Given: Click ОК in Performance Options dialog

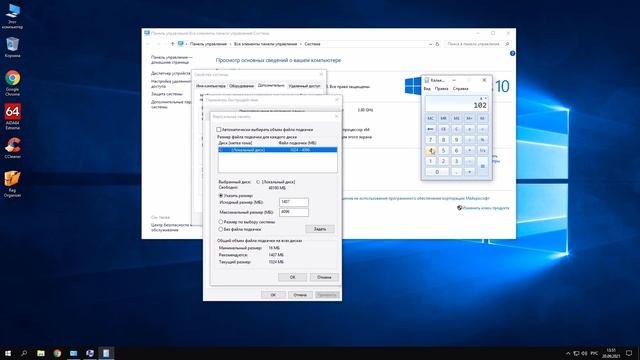Looking at the screenshot, I should coord(273,295).
